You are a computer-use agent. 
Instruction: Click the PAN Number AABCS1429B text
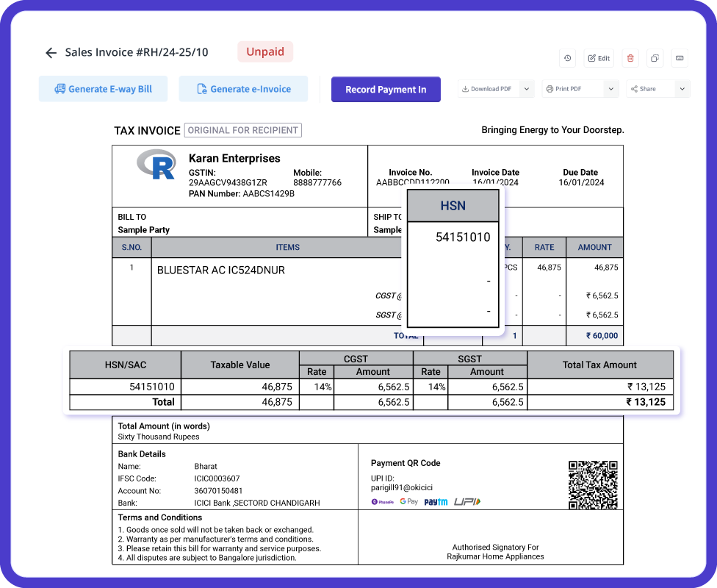(242, 194)
